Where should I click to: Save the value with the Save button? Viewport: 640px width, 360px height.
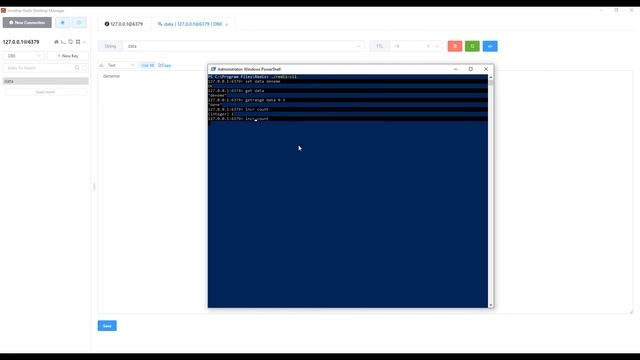(107, 326)
